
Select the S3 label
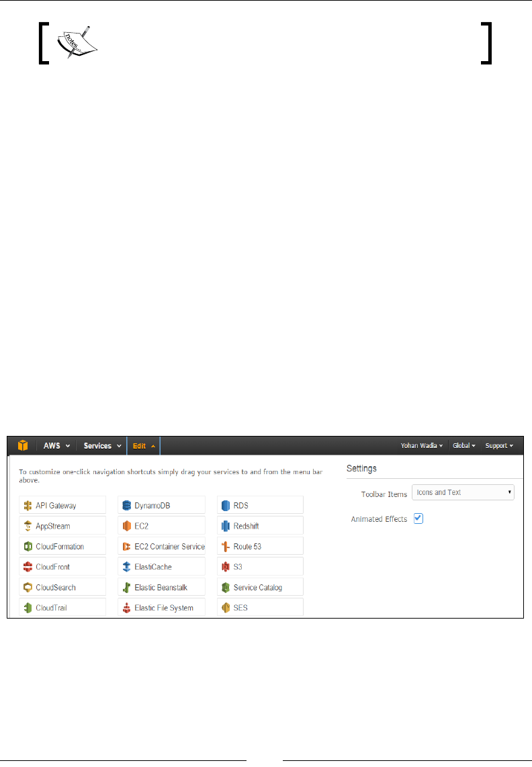pyautogui.click(x=238, y=566)
